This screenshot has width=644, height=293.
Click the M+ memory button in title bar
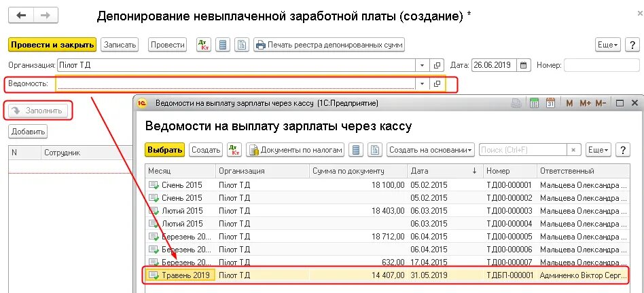tap(585, 103)
